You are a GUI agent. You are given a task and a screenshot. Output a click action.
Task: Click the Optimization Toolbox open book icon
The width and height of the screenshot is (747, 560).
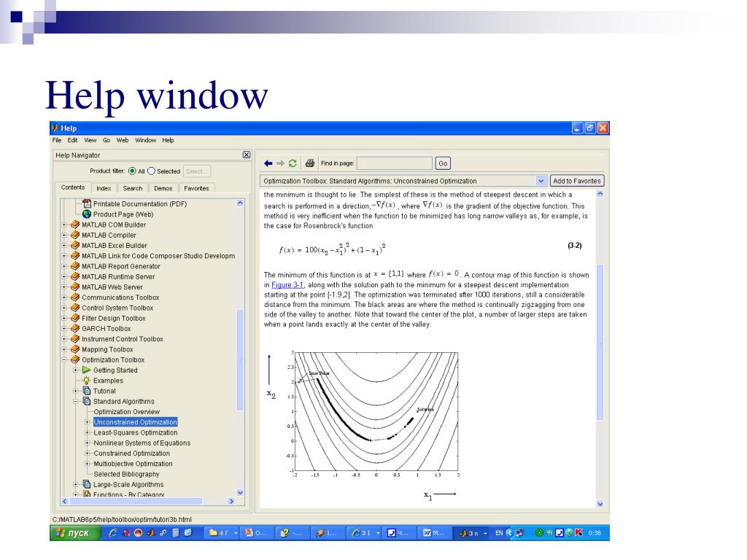tap(75, 360)
